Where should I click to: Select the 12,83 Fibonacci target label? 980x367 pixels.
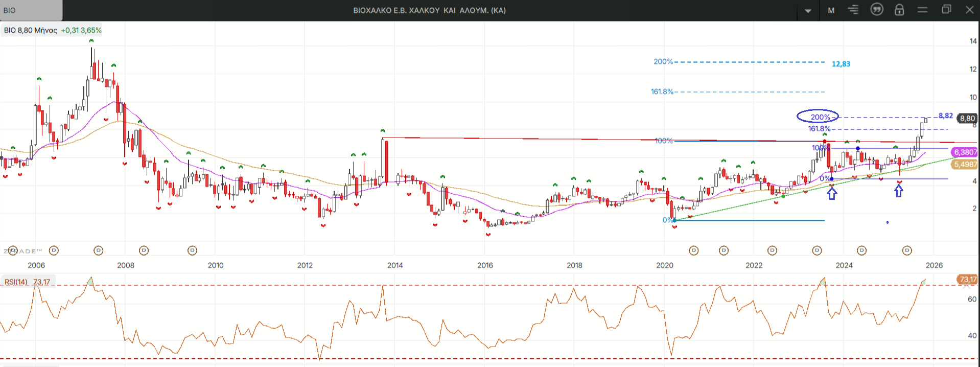click(x=841, y=64)
